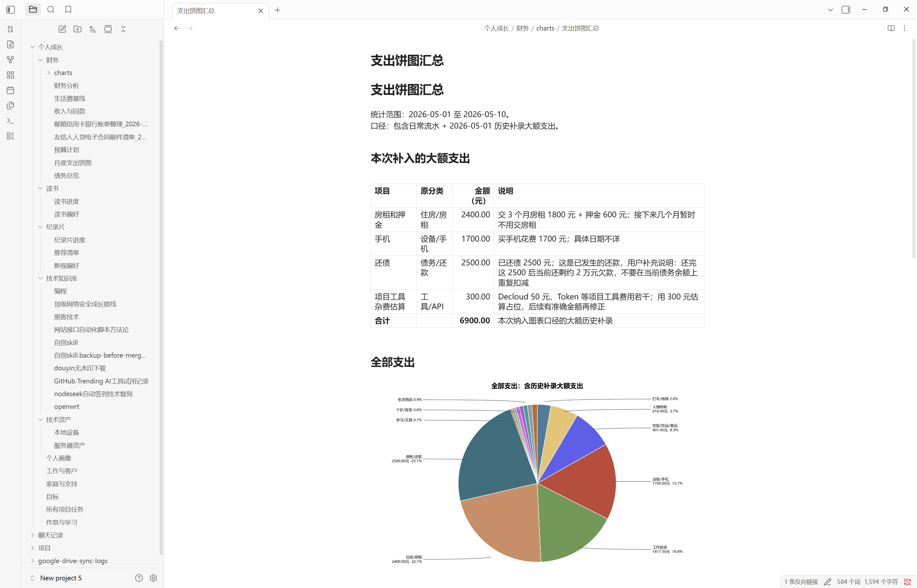This screenshot has height=588, width=917.
Task: Expand the google-drive-sync-logs folder
Action: tap(32, 561)
